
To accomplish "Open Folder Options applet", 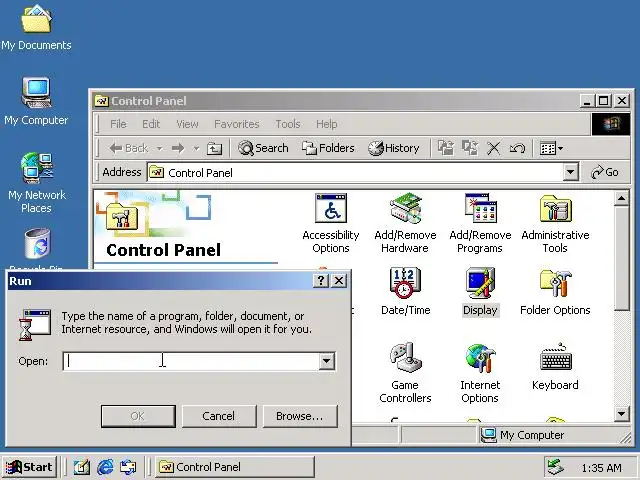I will pos(555,291).
